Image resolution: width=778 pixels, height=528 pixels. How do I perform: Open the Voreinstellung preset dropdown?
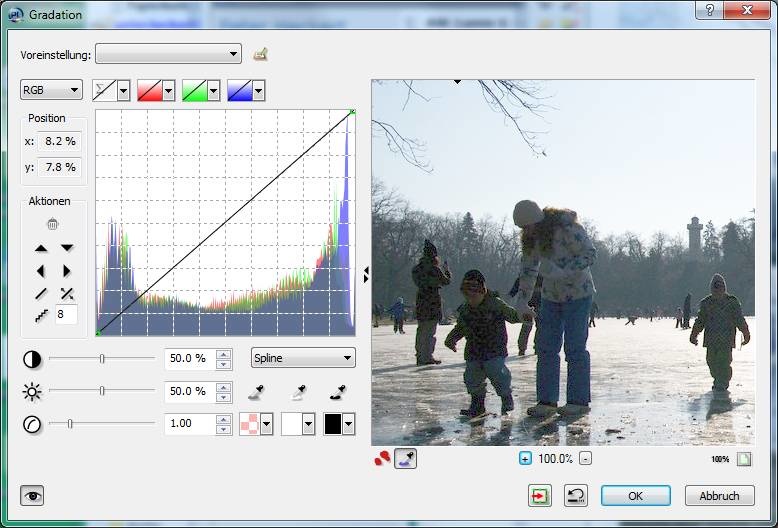(168, 54)
